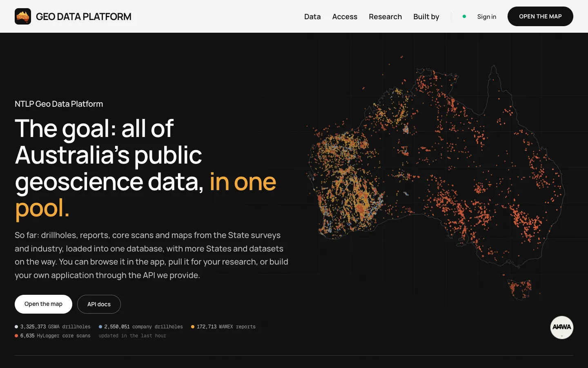This screenshot has width=588, height=368.
Task: Click the 'updated in the last hour' text
Action: (x=132, y=336)
